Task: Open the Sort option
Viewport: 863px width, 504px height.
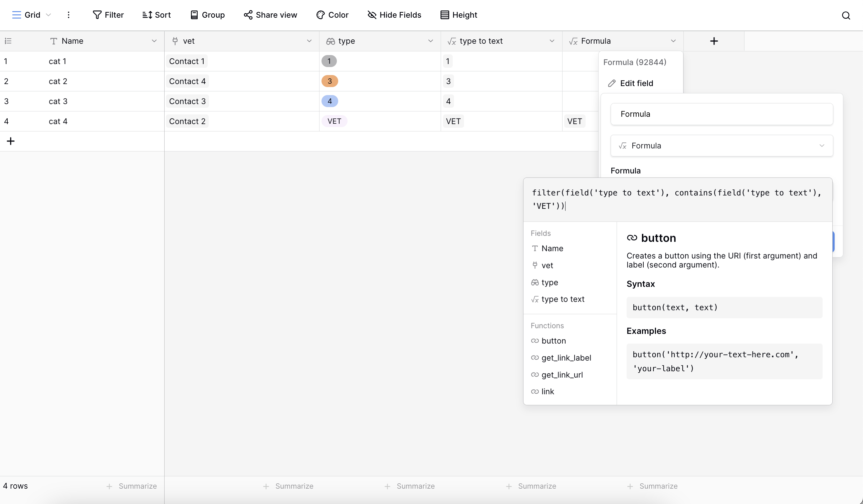Action: point(156,15)
